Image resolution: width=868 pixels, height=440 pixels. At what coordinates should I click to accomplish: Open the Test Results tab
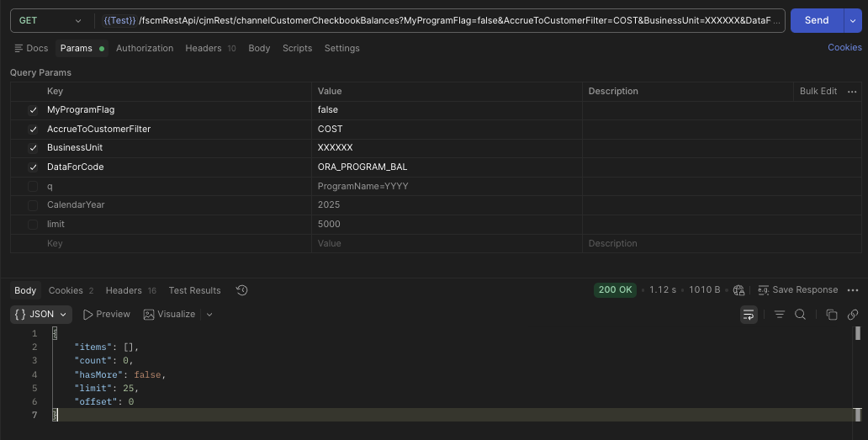(x=194, y=290)
